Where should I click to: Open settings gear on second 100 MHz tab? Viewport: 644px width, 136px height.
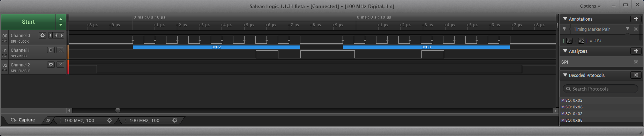click(175, 120)
